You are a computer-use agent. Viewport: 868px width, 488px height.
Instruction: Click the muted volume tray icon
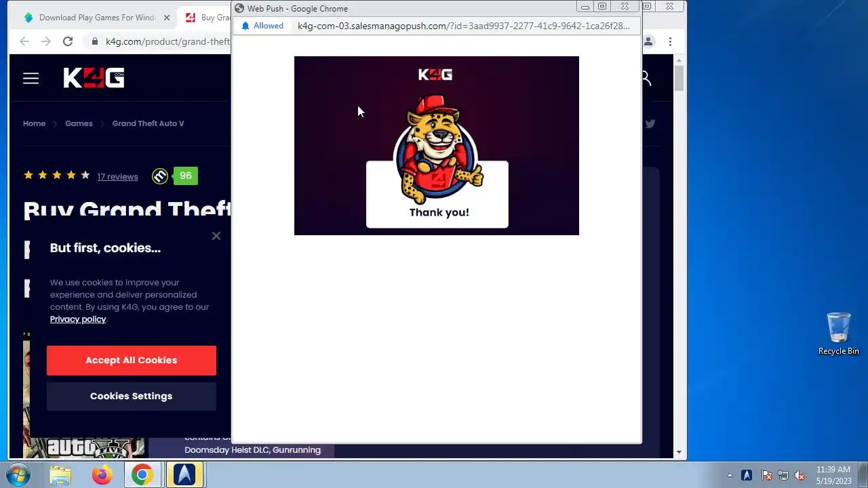click(800, 476)
